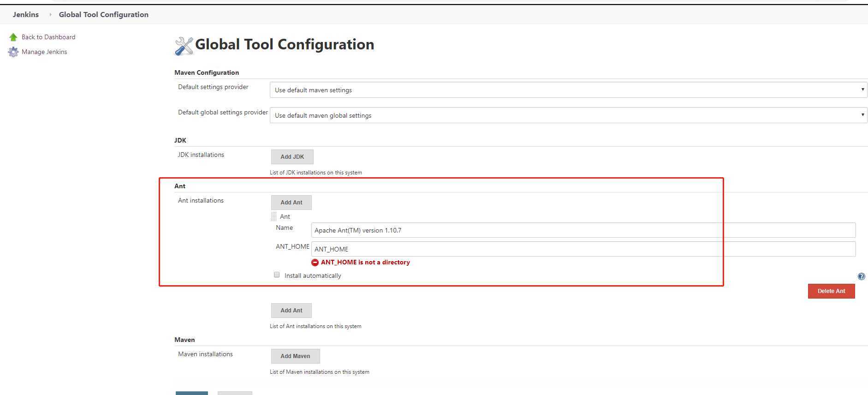The image size is (868, 395).
Task: Click the Manage Jenkins gear icon
Action: pyautogui.click(x=13, y=52)
